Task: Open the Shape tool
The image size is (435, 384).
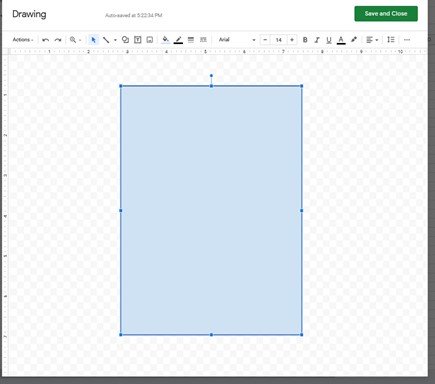Action: (x=125, y=40)
